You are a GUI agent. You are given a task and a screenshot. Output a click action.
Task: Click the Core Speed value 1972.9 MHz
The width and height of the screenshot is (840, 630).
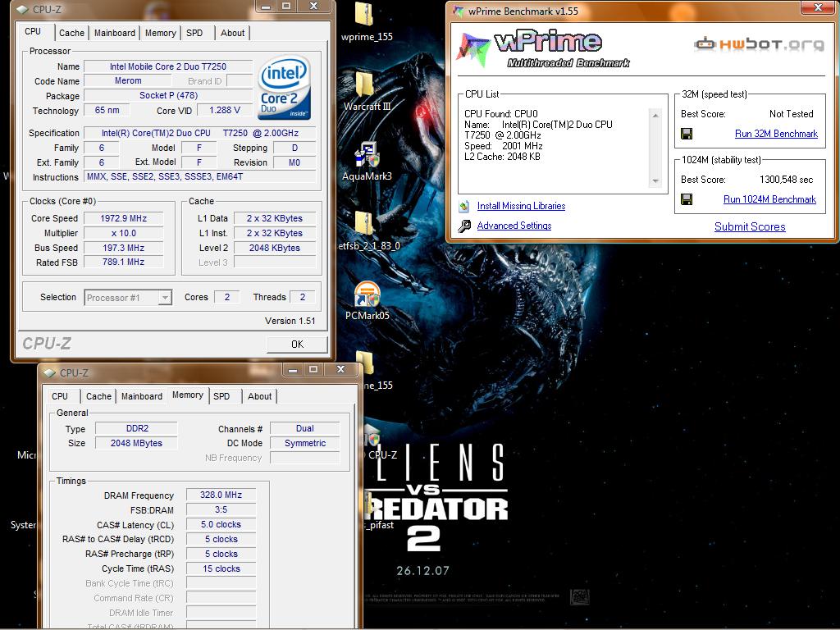point(123,218)
